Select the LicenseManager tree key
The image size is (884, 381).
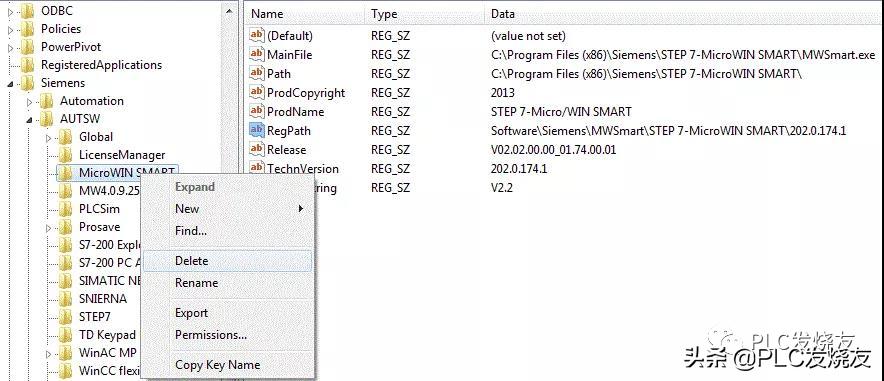click(122, 155)
